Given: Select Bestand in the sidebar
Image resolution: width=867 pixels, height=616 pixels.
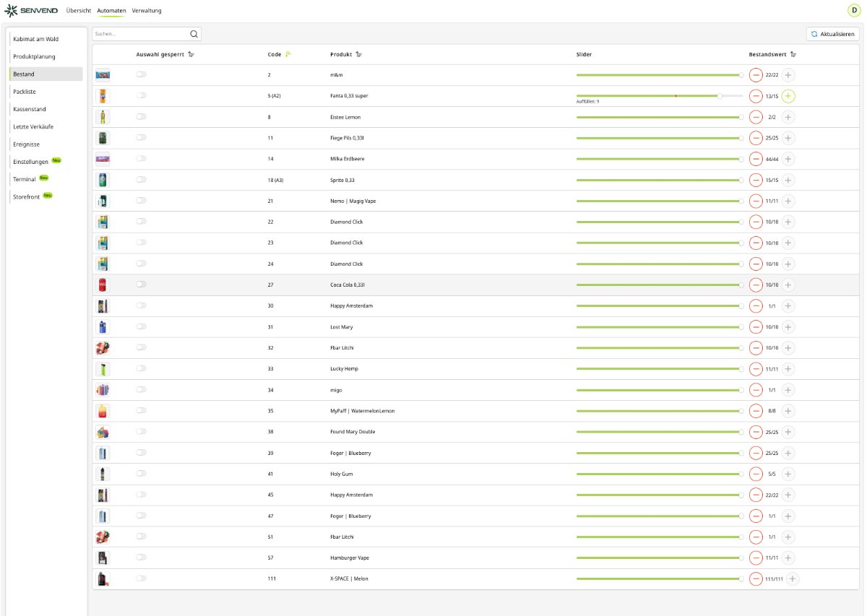Looking at the screenshot, I should pos(46,74).
